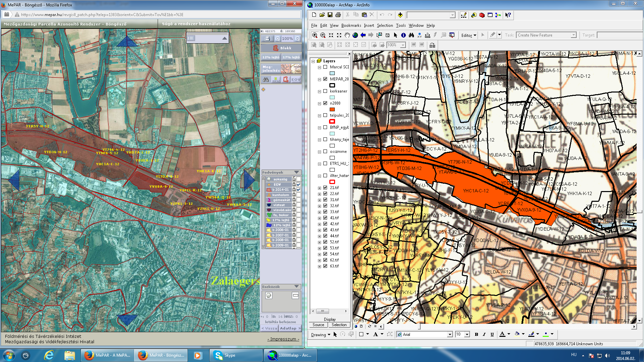Click the MePAR print icon

[x=267, y=39]
